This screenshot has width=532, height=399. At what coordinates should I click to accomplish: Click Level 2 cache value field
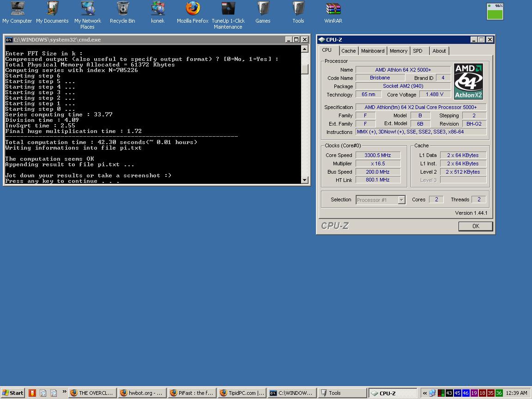[463, 172]
